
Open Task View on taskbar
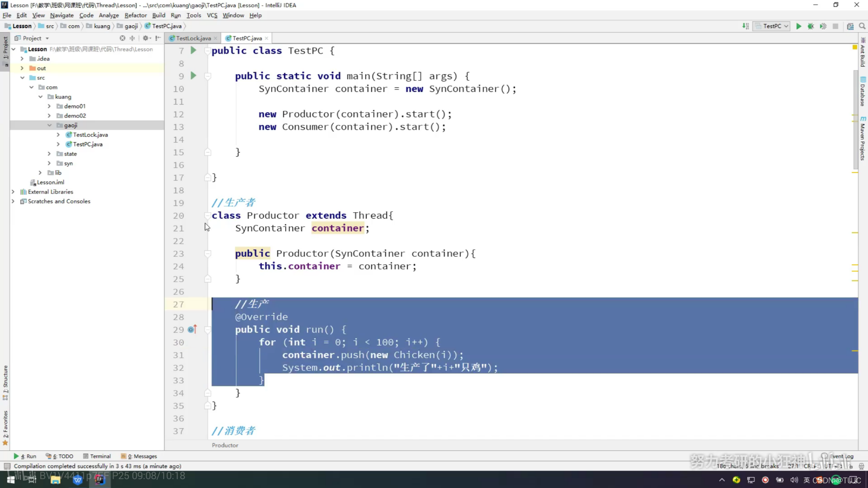click(32, 480)
